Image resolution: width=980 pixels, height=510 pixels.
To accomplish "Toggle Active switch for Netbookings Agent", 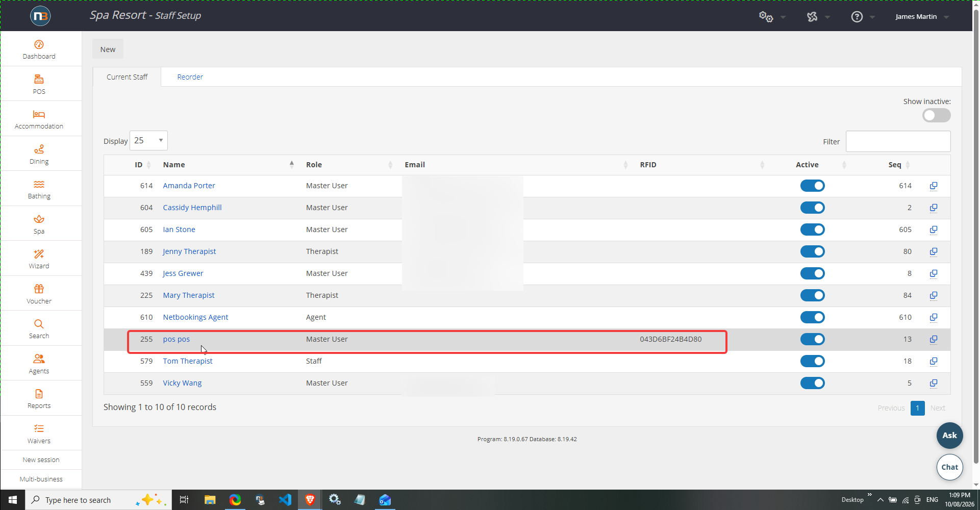I will click(x=813, y=317).
